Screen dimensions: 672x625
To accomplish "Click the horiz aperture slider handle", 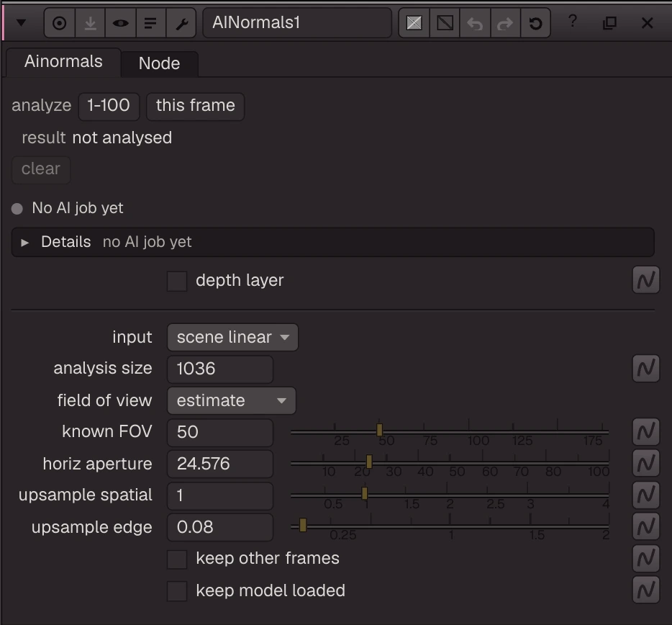I will [369, 462].
